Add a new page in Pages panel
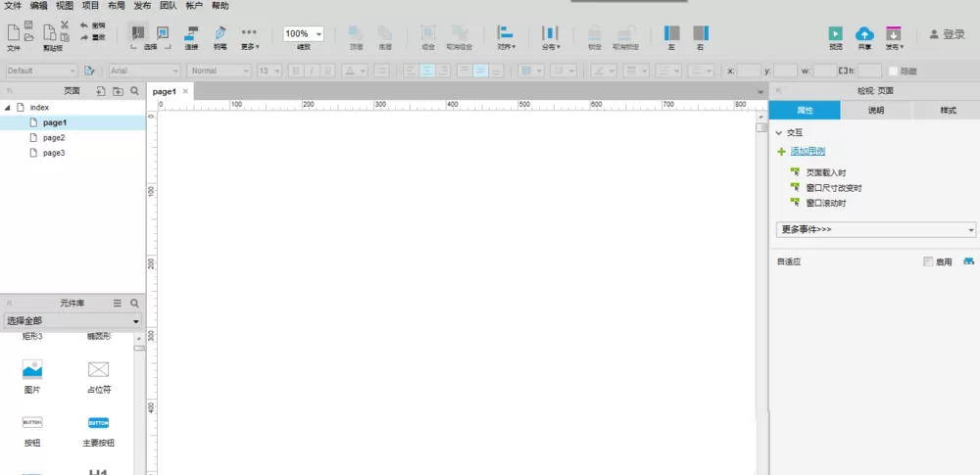The height and width of the screenshot is (475, 980). [101, 91]
